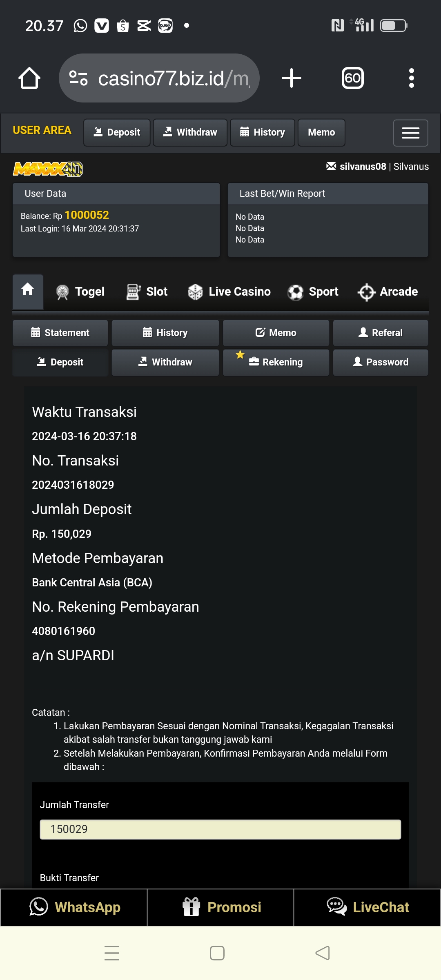Open the Arcade category
Screen dimensions: 441x980
click(388, 292)
